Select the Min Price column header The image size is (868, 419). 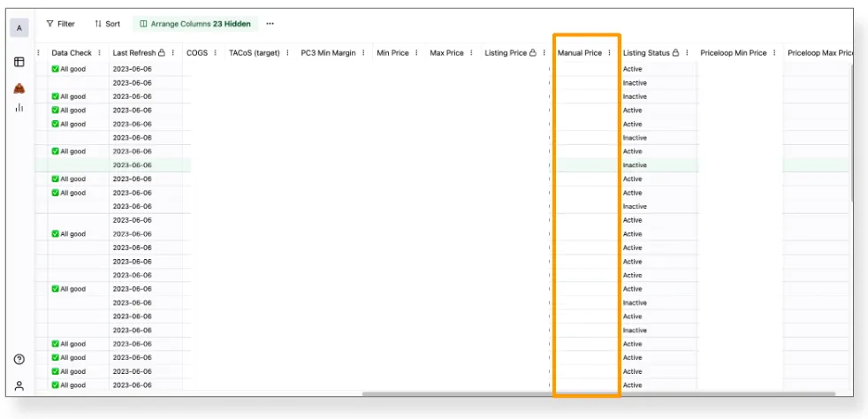pos(392,53)
